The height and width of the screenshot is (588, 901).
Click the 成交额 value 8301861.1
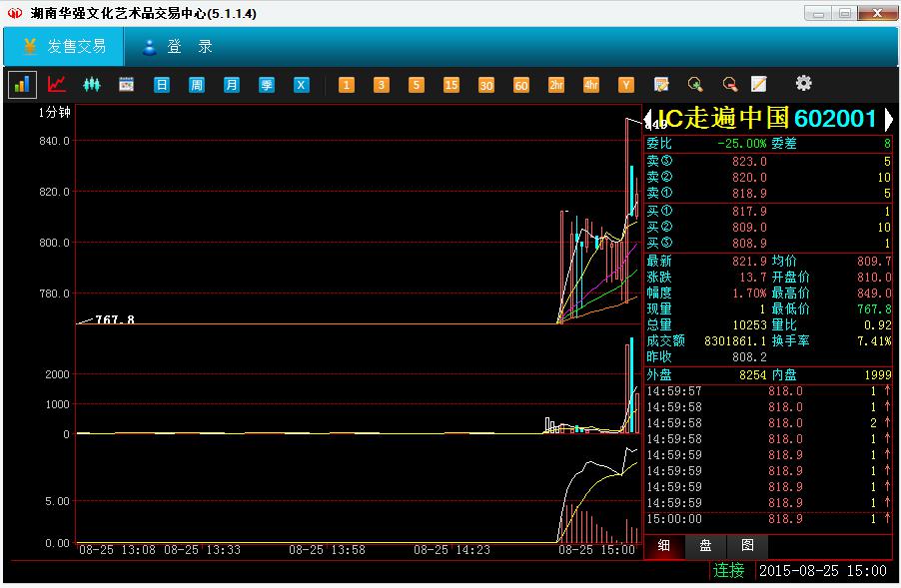(x=735, y=341)
